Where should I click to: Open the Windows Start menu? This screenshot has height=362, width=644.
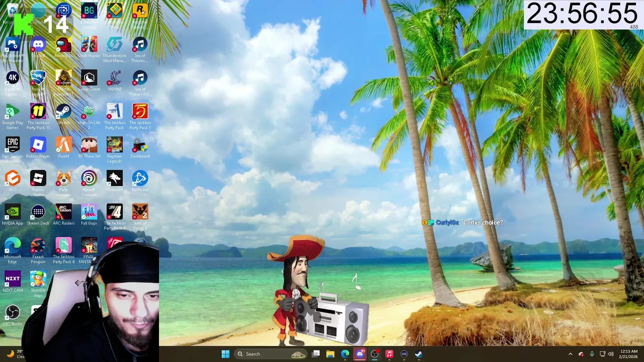pyautogui.click(x=225, y=354)
